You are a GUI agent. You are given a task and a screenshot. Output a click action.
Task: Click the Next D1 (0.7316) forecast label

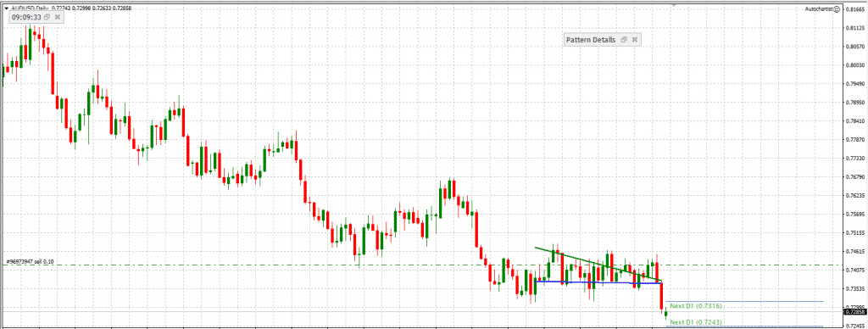(696, 306)
